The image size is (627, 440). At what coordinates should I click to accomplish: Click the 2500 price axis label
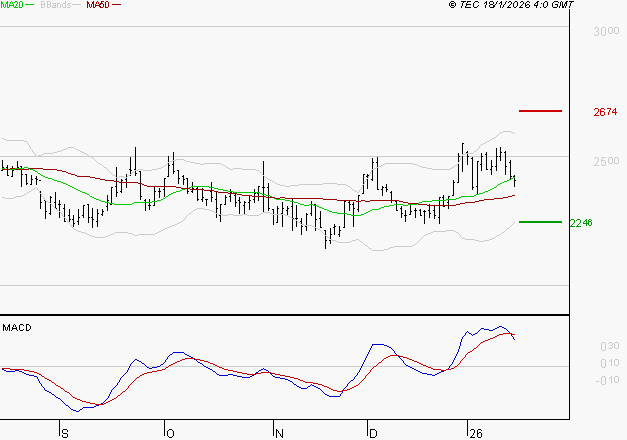tap(606, 161)
